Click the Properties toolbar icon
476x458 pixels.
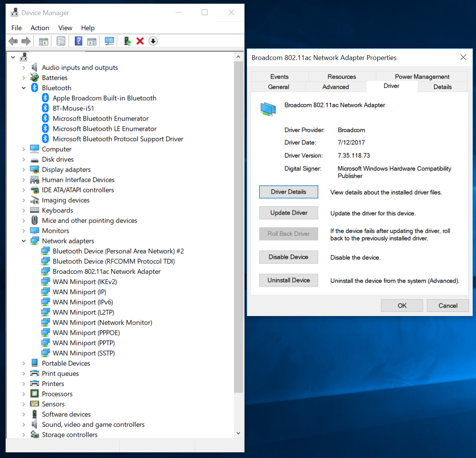[61, 41]
